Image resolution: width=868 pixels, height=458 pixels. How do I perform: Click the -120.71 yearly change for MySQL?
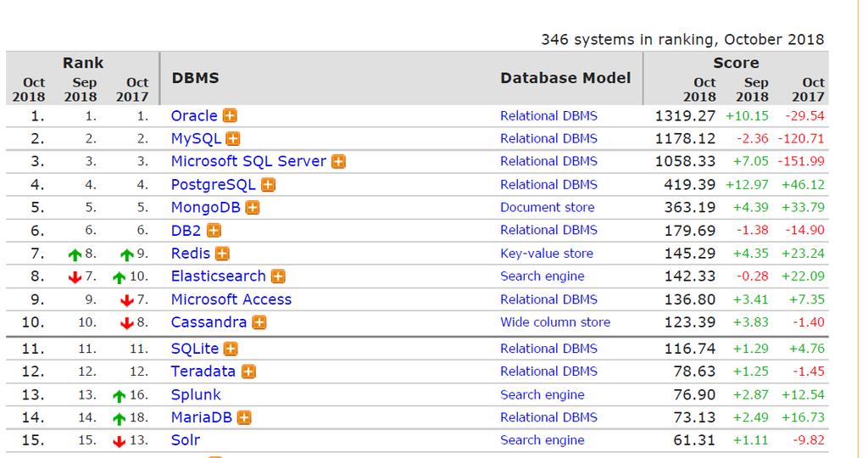coord(801,138)
